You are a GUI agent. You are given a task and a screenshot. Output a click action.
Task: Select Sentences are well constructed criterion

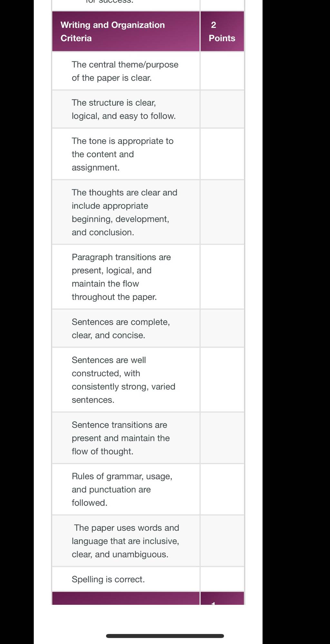[123, 380]
